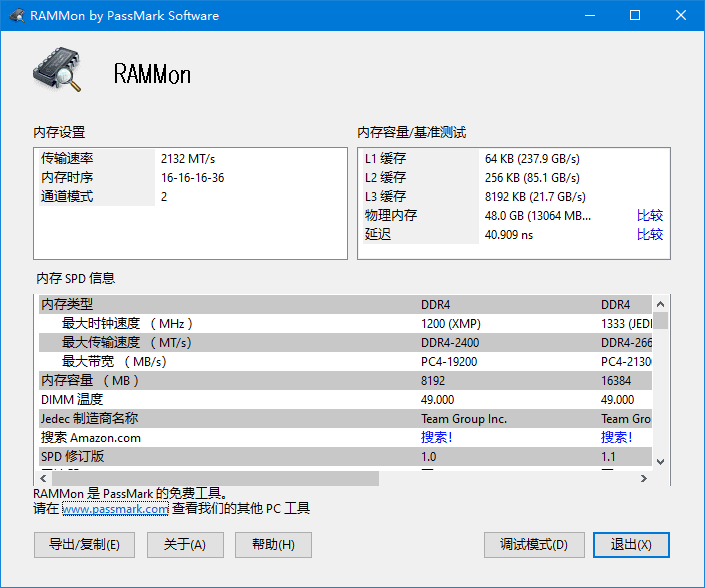The width and height of the screenshot is (705, 588).
Task: Open help with 帮助(H) button
Action: coord(273,545)
